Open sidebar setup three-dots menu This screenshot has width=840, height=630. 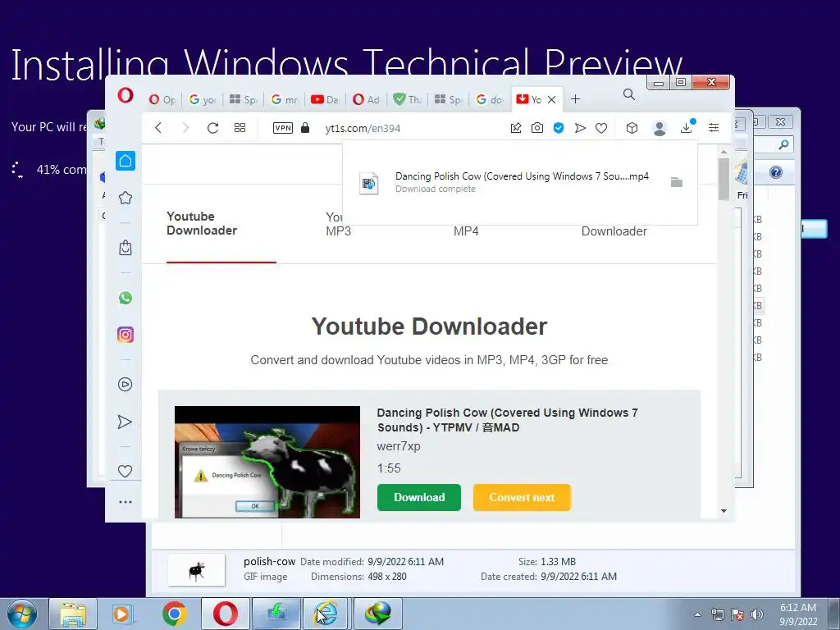coord(126,502)
